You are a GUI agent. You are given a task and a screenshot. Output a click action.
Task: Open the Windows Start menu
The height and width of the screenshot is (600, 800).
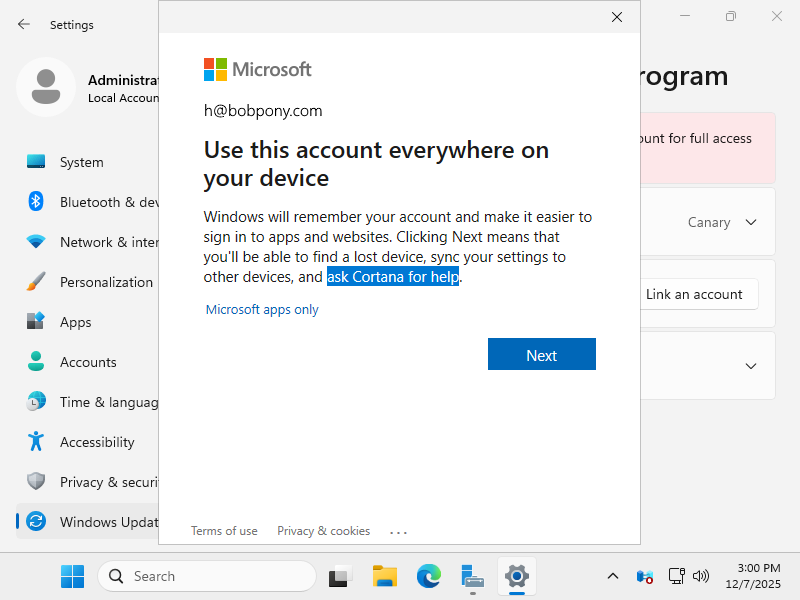pos(72,576)
